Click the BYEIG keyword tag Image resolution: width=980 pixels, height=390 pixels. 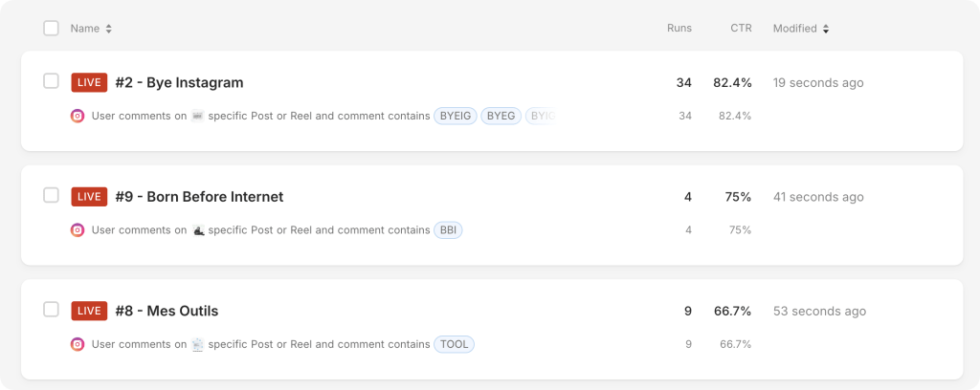click(456, 116)
